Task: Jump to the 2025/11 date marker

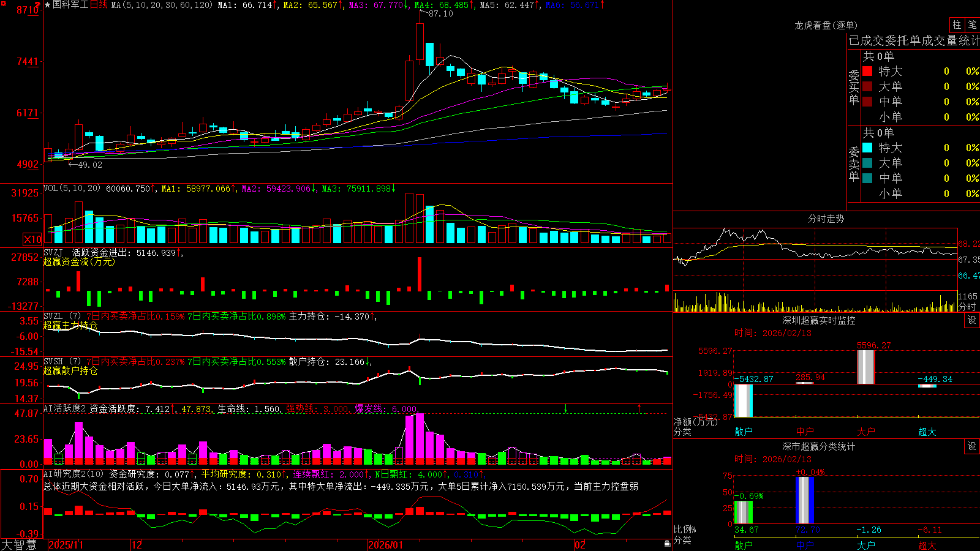Action: (x=66, y=545)
